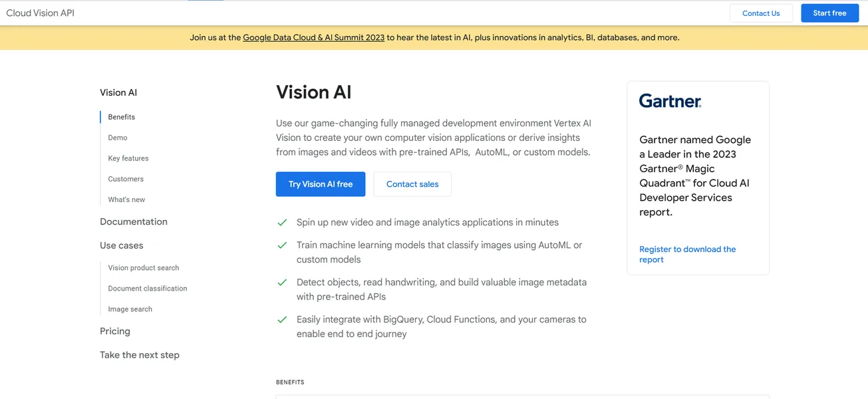The image size is (868, 399).
Task: Select Demo from the left navigation
Action: (117, 138)
